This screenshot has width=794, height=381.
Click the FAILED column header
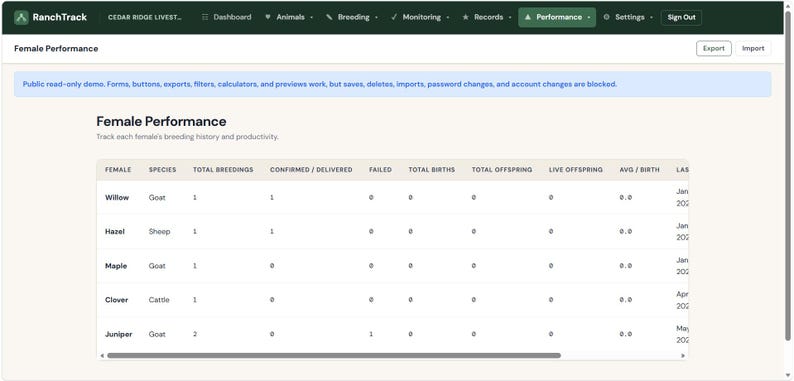pyautogui.click(x=380, y=170)
